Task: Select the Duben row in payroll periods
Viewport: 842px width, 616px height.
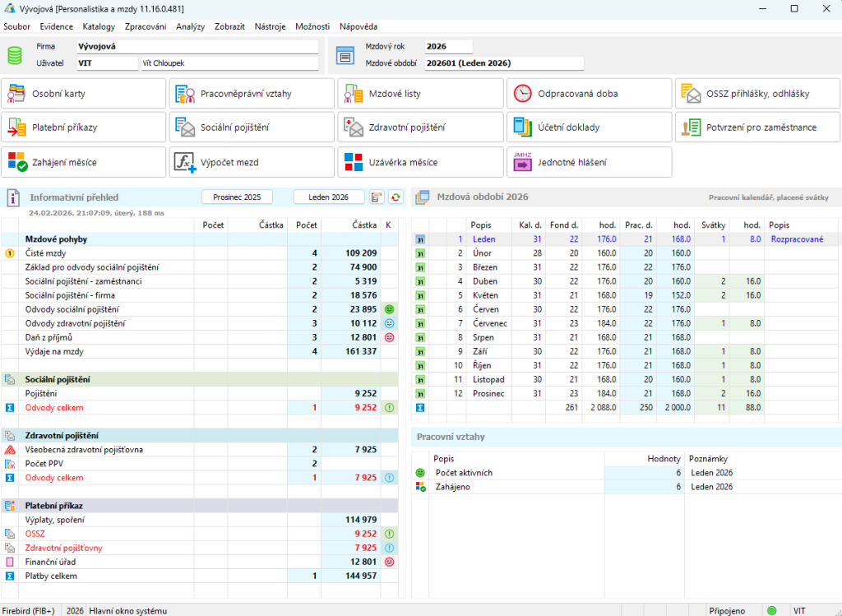Action: (485, 280)
